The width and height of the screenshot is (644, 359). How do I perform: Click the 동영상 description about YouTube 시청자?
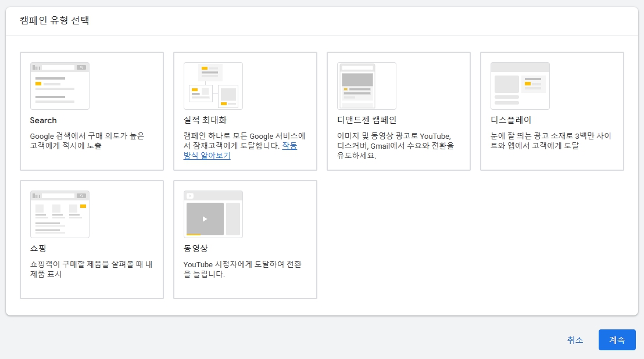[242, 269]
